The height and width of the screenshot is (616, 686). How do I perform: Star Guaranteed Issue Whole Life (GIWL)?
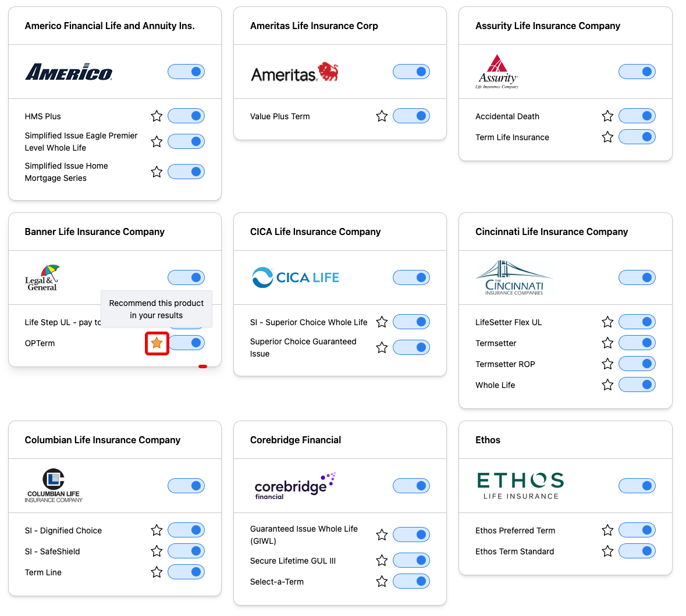click(382, 535)
